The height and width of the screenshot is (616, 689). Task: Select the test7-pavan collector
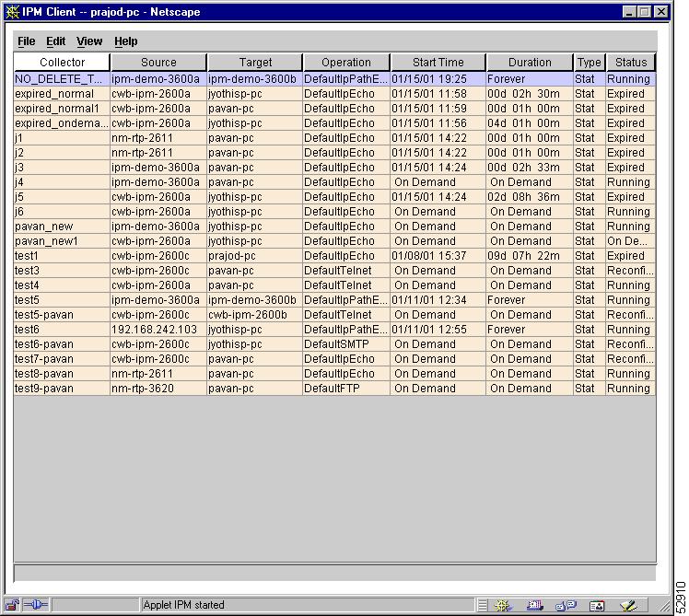[x=334, y=359]
